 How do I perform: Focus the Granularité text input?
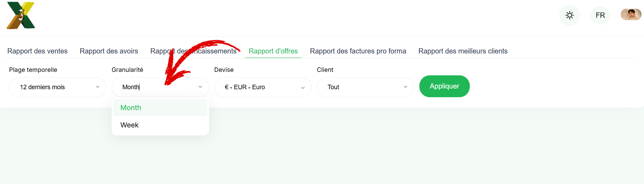(156, 87)
